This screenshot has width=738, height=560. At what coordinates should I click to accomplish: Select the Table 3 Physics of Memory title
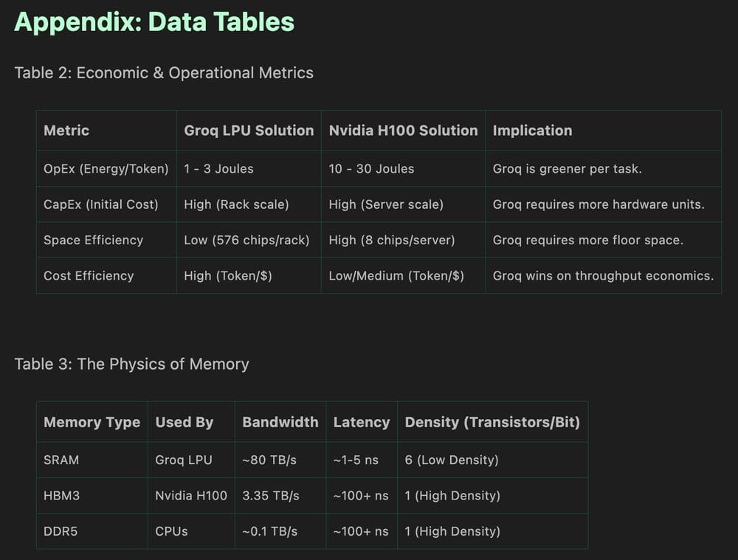[x=132, y=364]
